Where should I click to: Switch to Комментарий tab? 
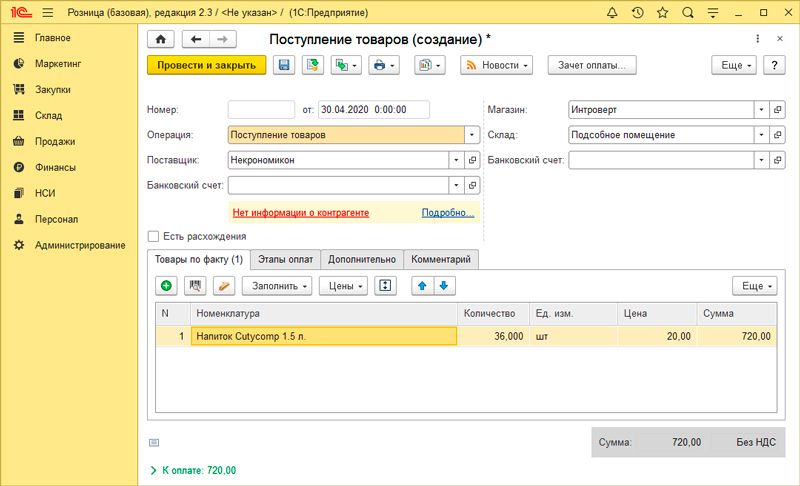pos(441,260)
